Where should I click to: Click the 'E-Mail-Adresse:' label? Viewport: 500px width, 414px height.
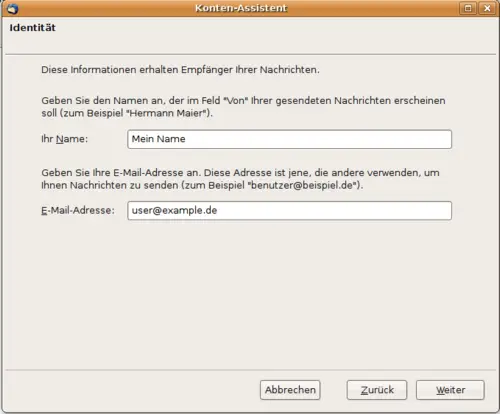point(78,211)
